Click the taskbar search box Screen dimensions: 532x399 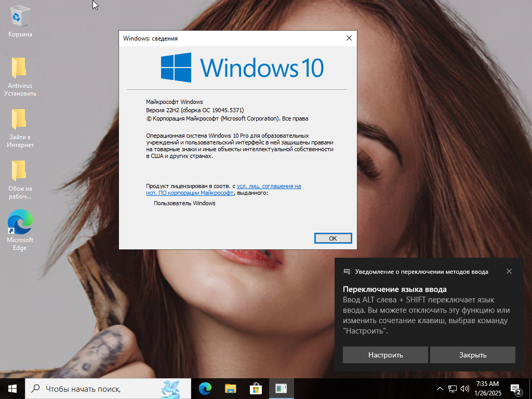pyautogui.click(x=108, y=389)
